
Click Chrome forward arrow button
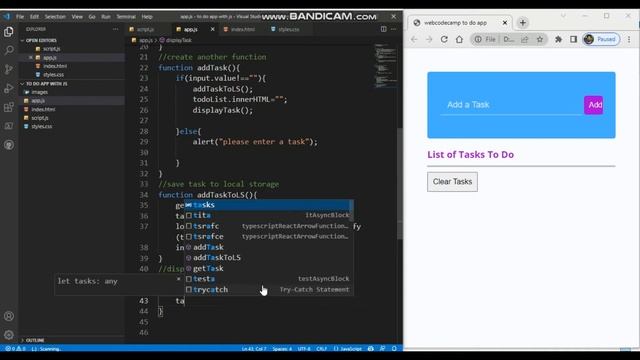pos(429,39)
